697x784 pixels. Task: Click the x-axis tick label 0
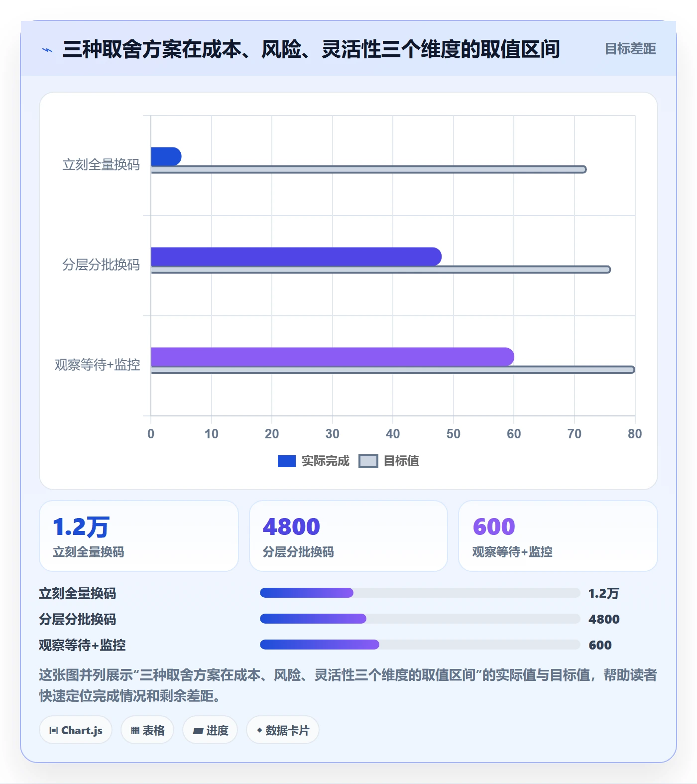151,434
